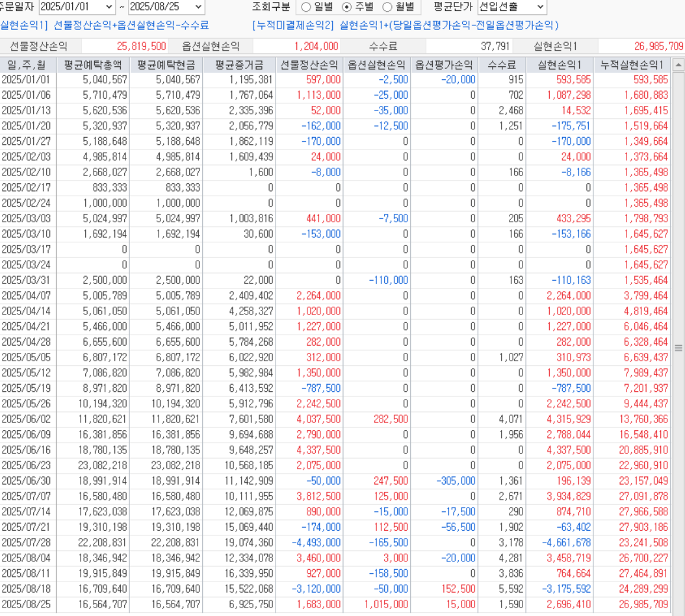Select row dated 2025/01/01
The height and width of the screenshot is (616, 685).
pos(335,79)
